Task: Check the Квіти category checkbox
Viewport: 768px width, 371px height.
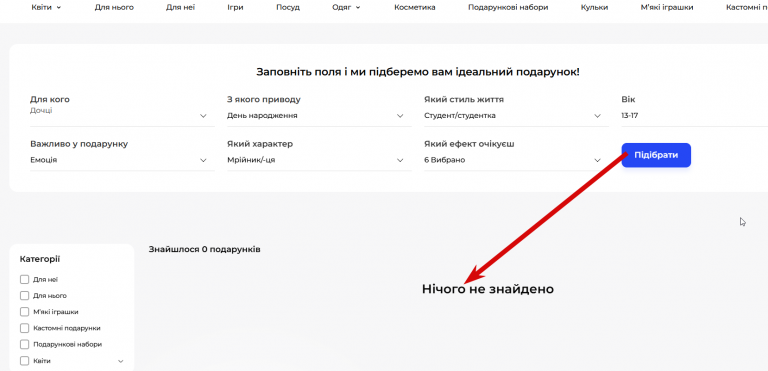Action: click(24, 361)
